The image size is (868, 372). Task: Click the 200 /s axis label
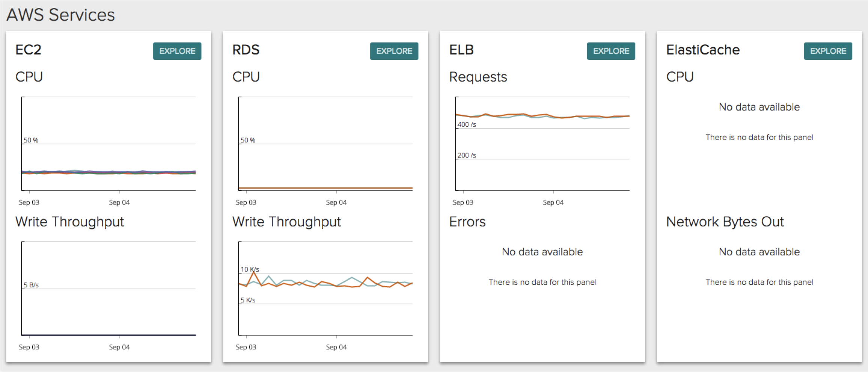467,155
